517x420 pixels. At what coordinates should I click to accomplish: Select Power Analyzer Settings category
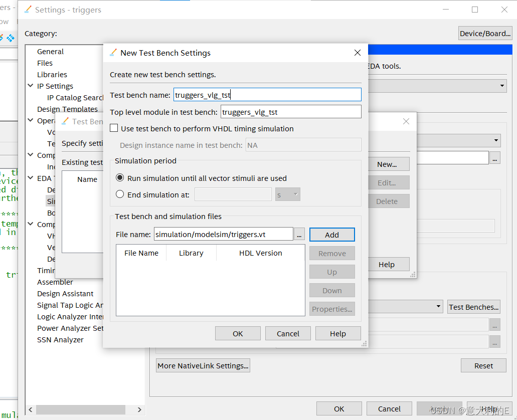coord(70,328)
